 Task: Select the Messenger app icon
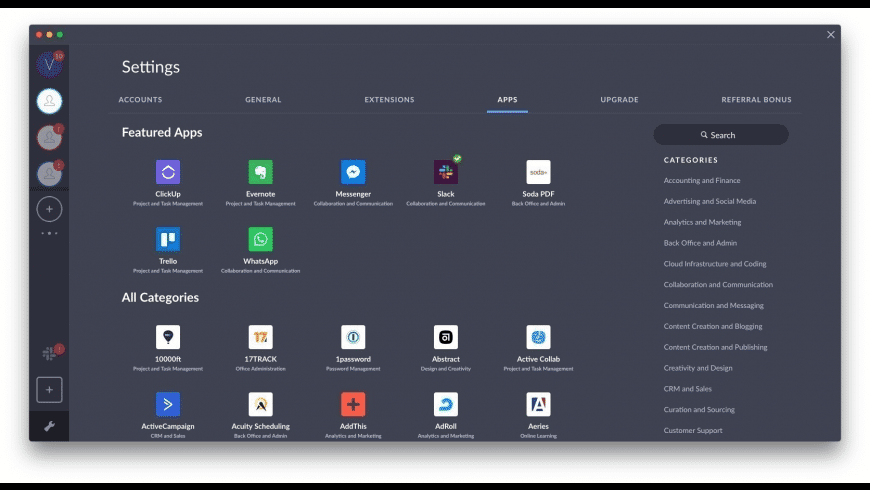[353, 172]
